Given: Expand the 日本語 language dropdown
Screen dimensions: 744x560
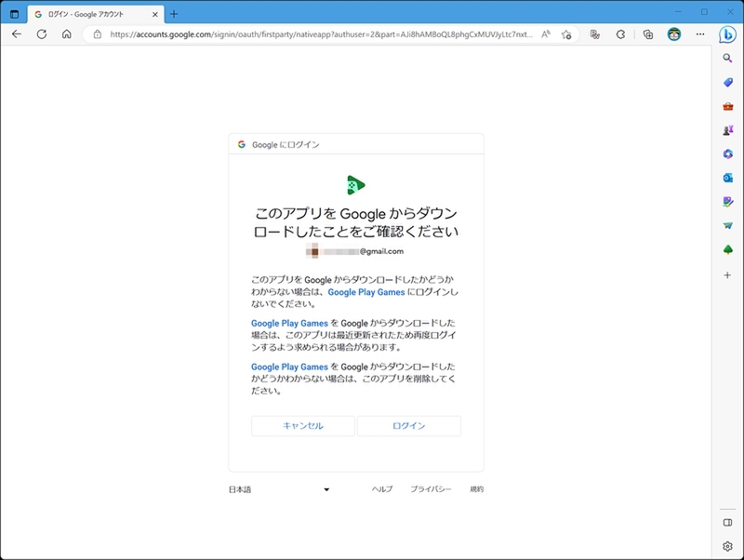Looking at the screenshot, I should tap(280, 489).
